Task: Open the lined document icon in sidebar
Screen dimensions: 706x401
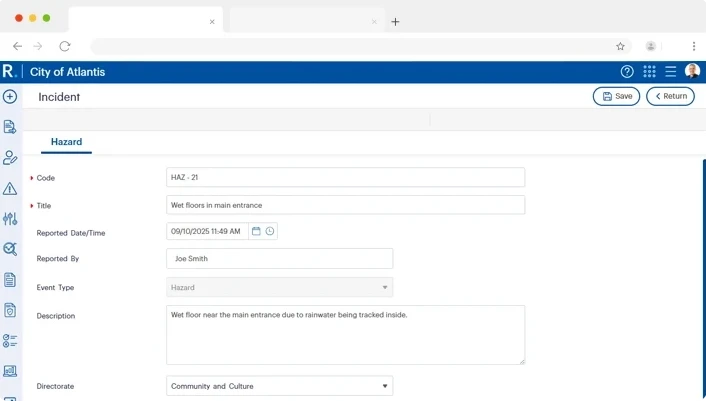Action: tap(10, 279)
